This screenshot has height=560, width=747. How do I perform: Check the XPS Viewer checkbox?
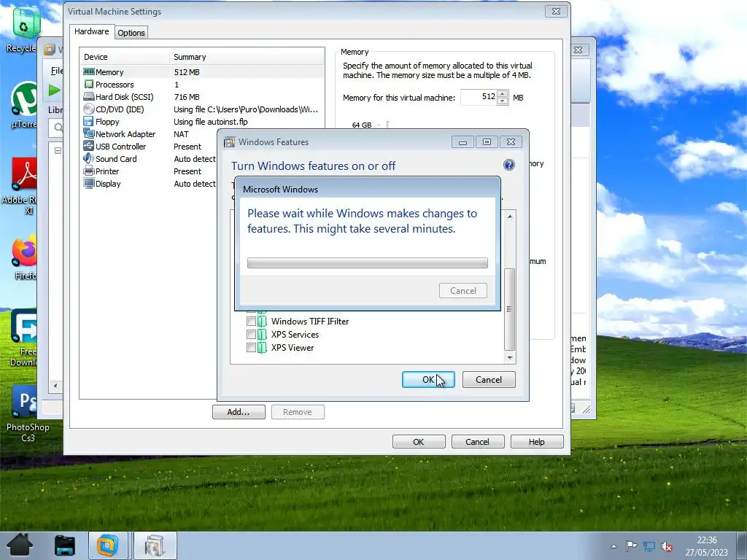[x=251, y=348]
